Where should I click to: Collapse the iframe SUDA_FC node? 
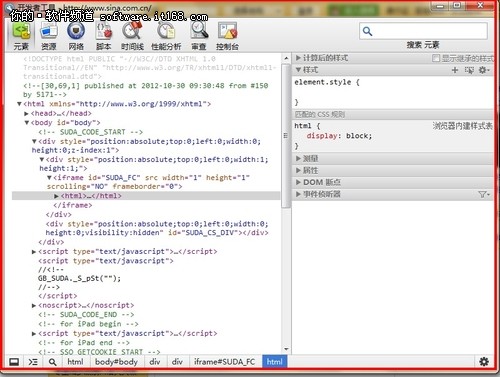coord(49,178)
